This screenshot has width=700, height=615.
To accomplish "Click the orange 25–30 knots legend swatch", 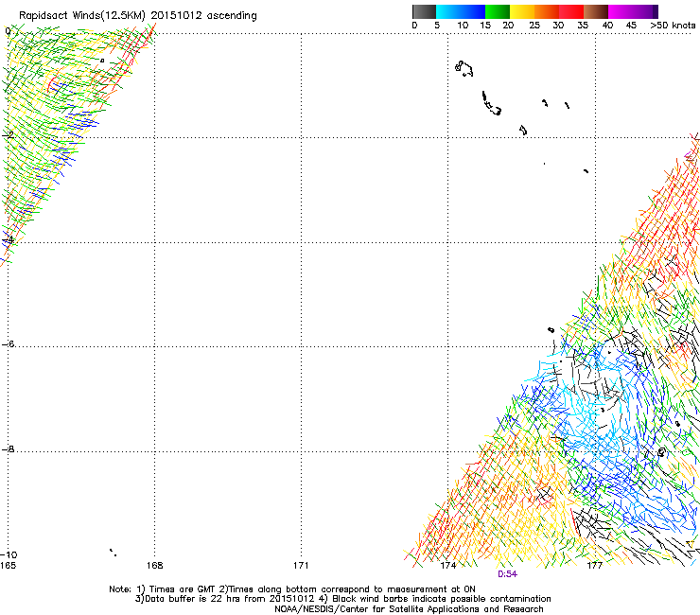I will 547,11.
